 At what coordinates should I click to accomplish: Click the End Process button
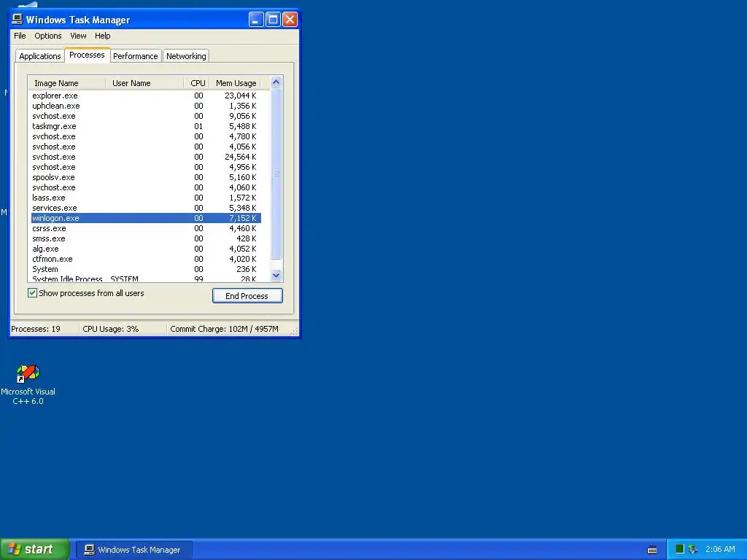point(247,296)
